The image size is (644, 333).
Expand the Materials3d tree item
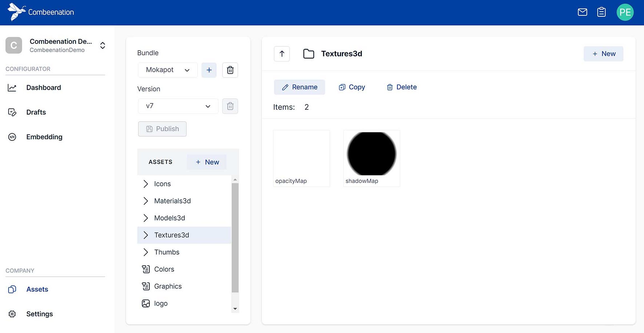coord(145,201)
